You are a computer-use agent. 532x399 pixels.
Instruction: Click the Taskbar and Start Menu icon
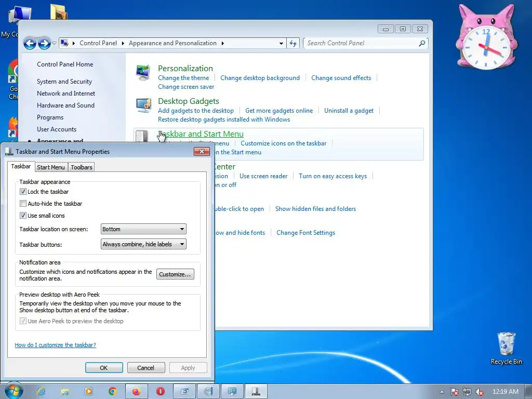tap(141, 137)
